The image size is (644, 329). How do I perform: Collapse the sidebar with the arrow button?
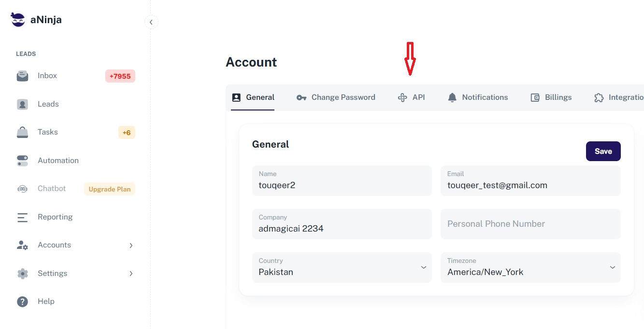pyautogui.click(x=151, y=22)
